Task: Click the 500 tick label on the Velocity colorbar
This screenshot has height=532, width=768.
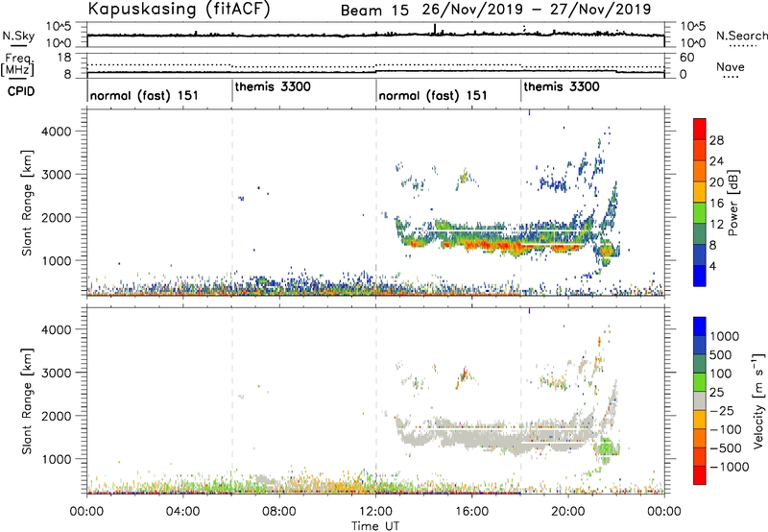Action: click(721, 355)
